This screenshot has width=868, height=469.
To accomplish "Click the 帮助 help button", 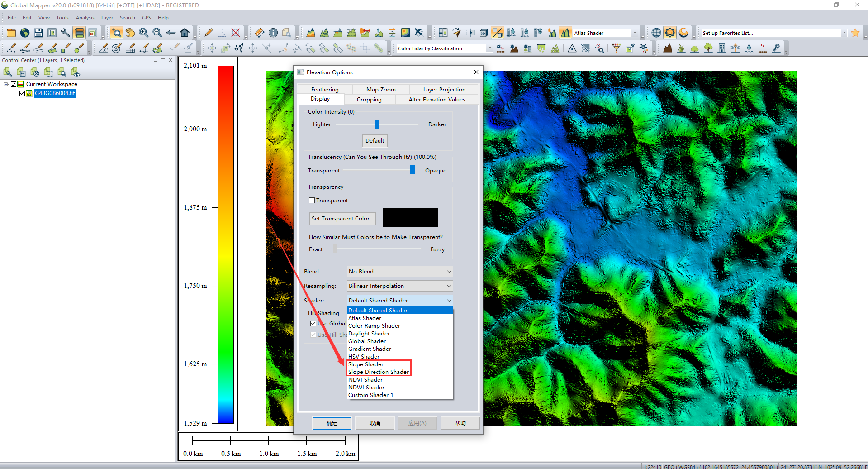I will pyautogui.click(x=460, y=423).
